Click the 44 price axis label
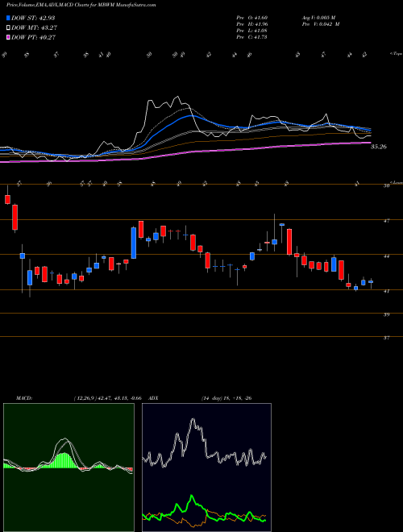This screenshot has width=403, height=532. click(386, 256)
